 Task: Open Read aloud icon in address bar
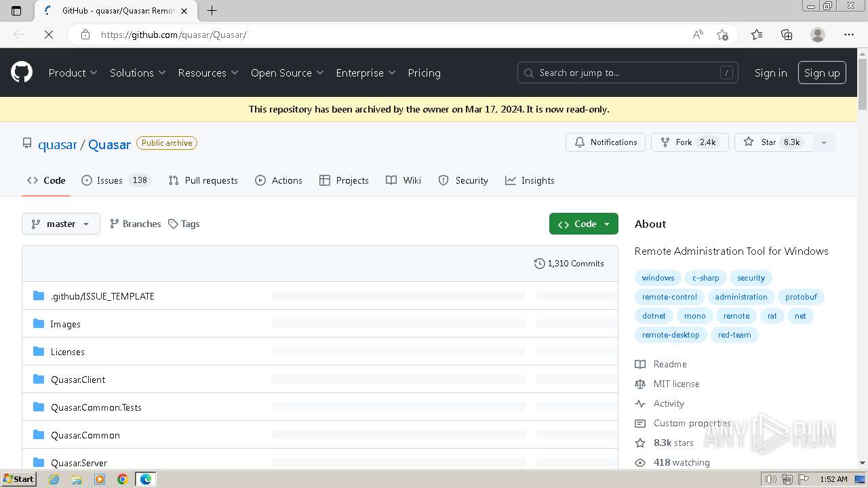(698, 35)
